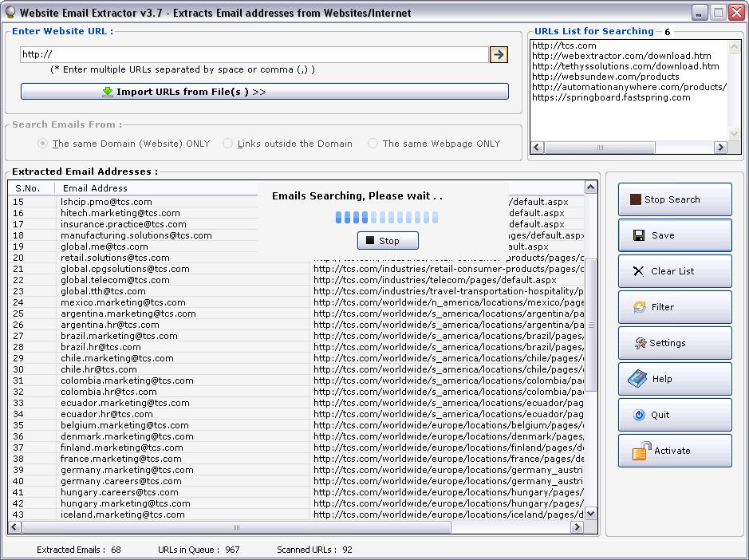Select 'Links outside the Domain' option
749x560 pixels.
point(228,144)
